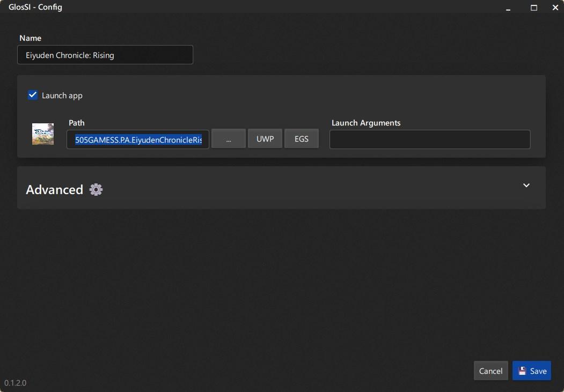This screenshot has height=392, width=564.
Task: Toggle the Launch app checkbox
Action: tap(33, 95)
